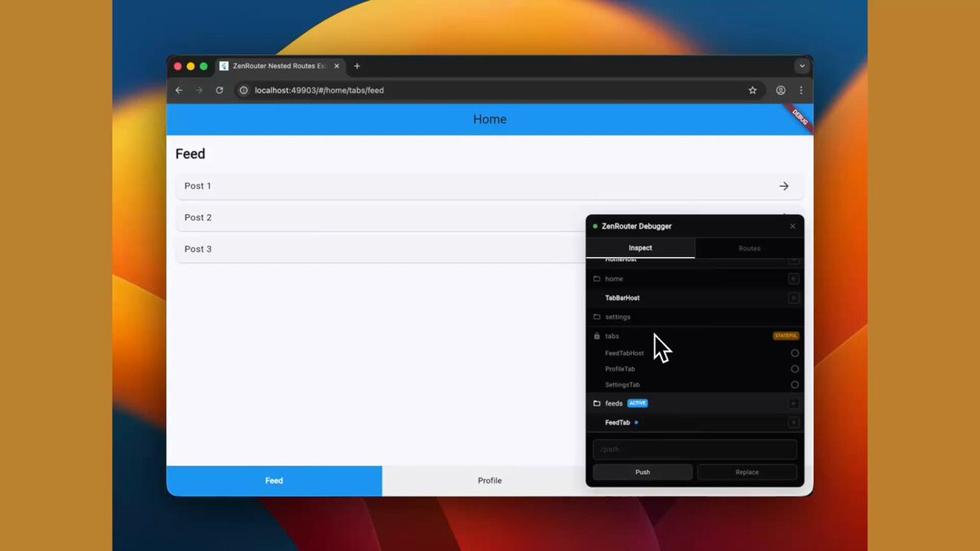Click the browser address bar URL

click(x=319, y=91)
